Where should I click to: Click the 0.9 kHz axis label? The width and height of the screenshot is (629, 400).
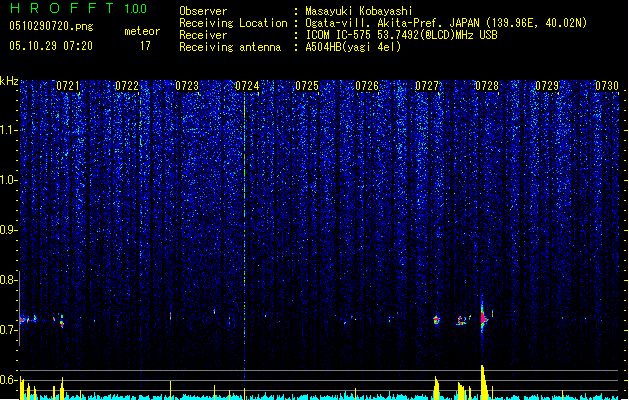[x=8, y=230]
